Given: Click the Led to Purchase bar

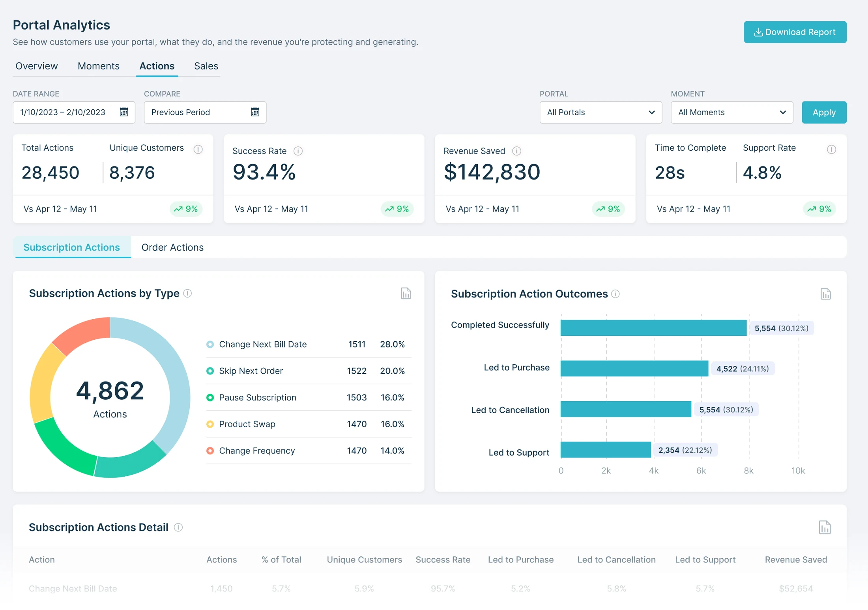Looking at the screenshot, I should 634,368.
